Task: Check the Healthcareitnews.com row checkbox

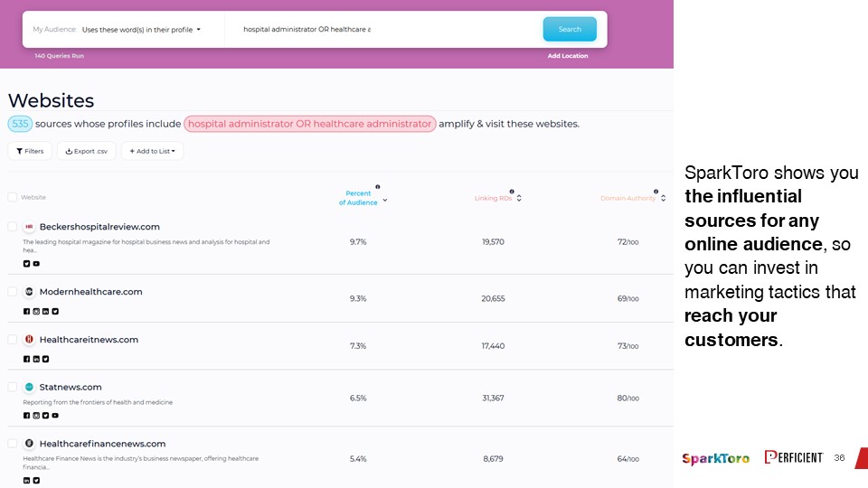Action: 12,339
